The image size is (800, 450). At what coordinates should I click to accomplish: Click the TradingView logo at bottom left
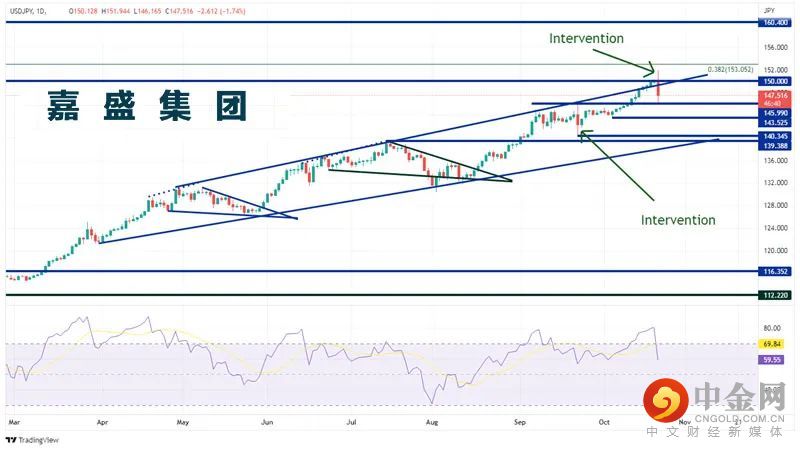(x=33, y=440)
